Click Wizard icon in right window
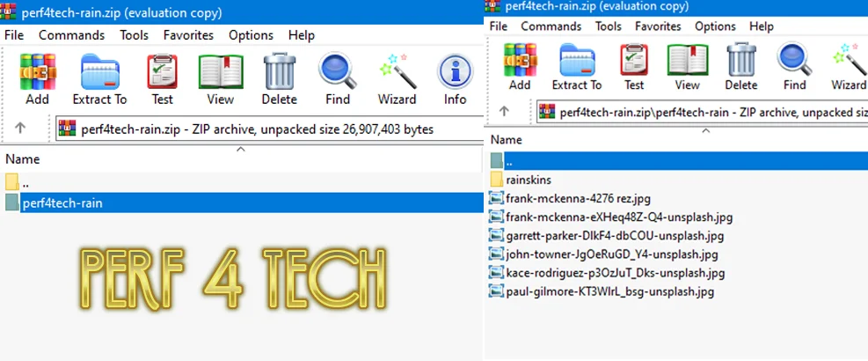The image size is (868, 361). pyautogui.click(x=850, y=60)
